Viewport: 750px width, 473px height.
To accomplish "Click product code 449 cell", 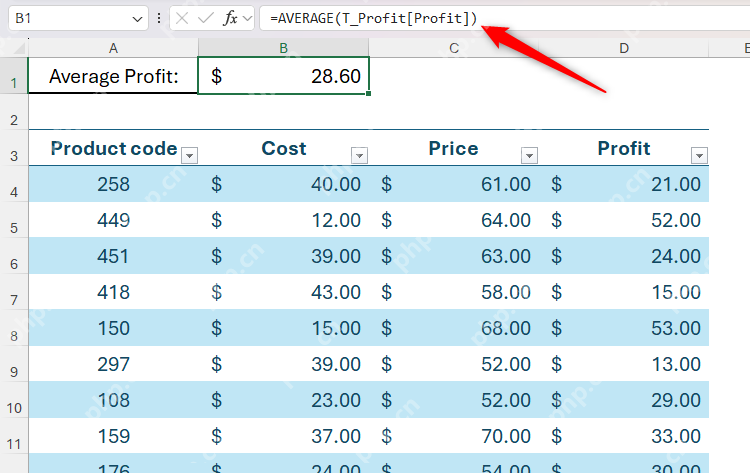I will pos(113,220).
